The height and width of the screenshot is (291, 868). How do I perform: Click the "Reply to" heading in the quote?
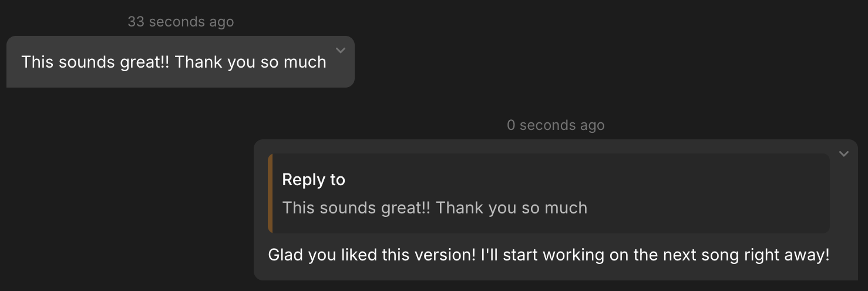tap(314, 180)
